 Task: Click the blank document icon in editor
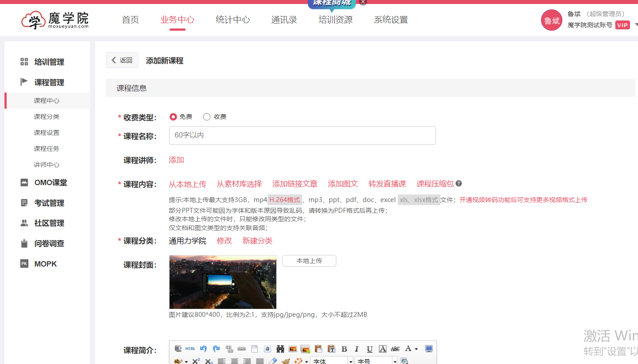pos(254,349)
